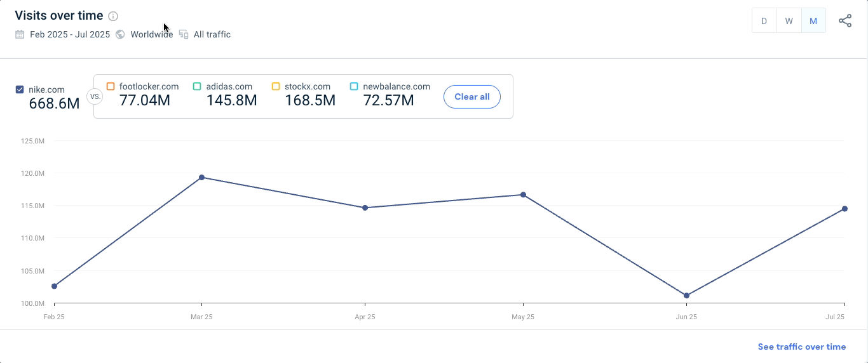
Task: Click the Jun 25 x-axis label
Action: [x=686, y=317]
